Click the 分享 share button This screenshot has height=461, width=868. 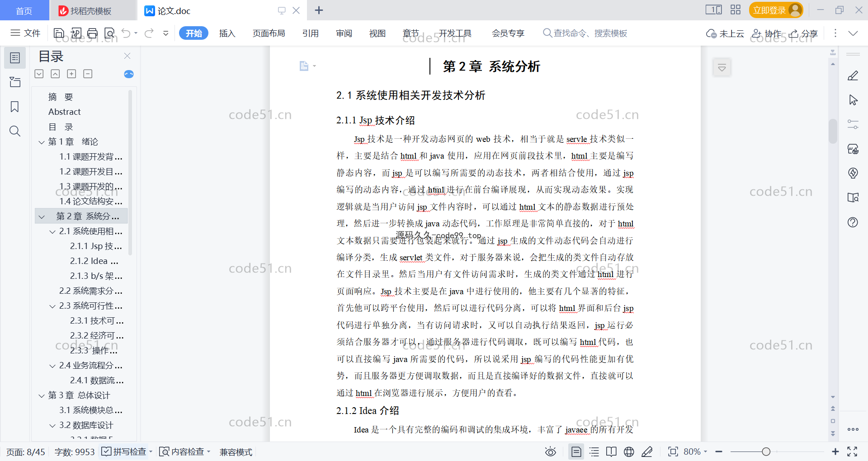[x=803, y=33]
